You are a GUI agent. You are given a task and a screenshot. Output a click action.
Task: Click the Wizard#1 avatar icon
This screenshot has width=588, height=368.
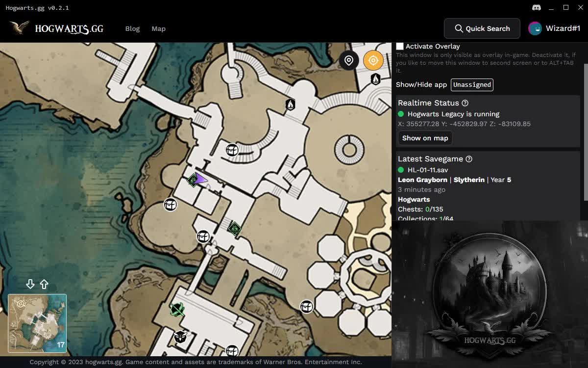point(535,28)
